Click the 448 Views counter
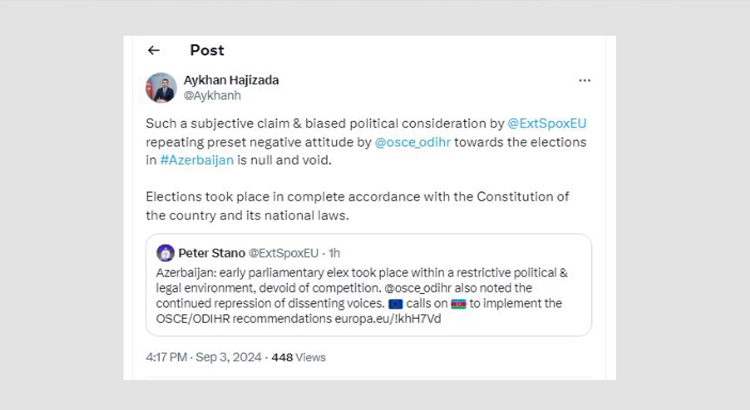 click(298, 357)
